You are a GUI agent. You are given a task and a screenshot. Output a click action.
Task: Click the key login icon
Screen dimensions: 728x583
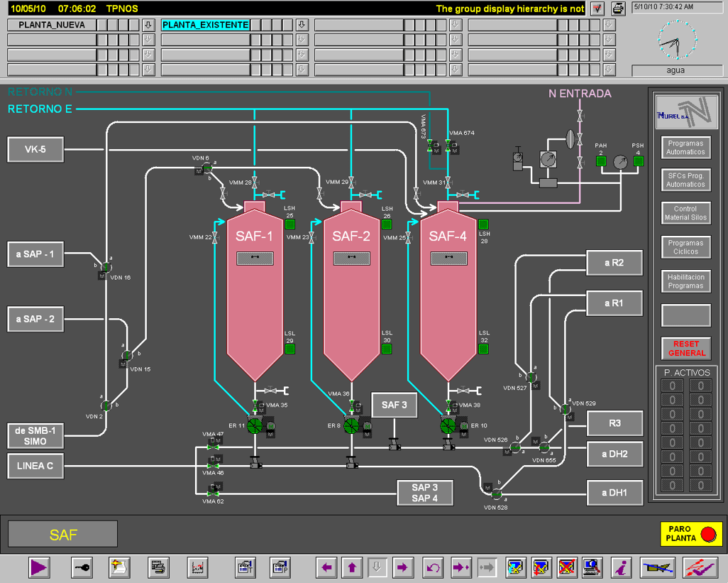(x=82, y=567)
